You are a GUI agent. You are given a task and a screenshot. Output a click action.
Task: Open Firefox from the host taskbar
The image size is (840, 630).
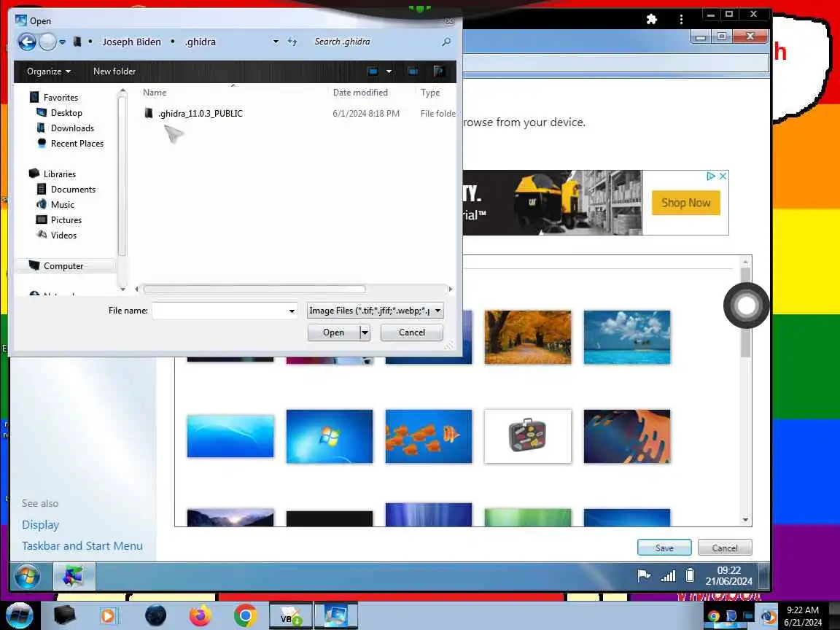tap(201, 615)
